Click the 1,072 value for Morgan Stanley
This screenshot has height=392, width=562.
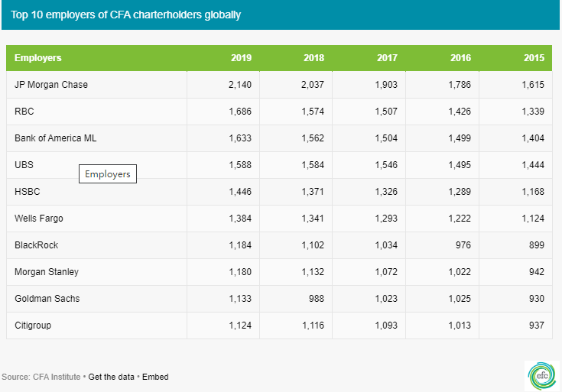tap(386, 272)
